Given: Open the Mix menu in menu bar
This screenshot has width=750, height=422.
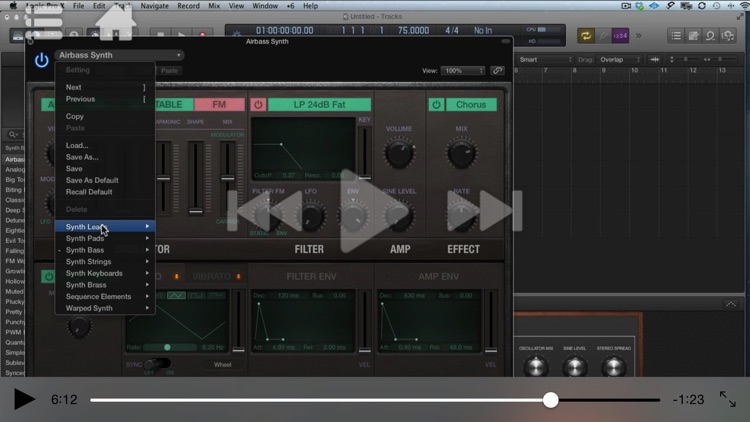Looking at the screenshot, I should (214, 6).
